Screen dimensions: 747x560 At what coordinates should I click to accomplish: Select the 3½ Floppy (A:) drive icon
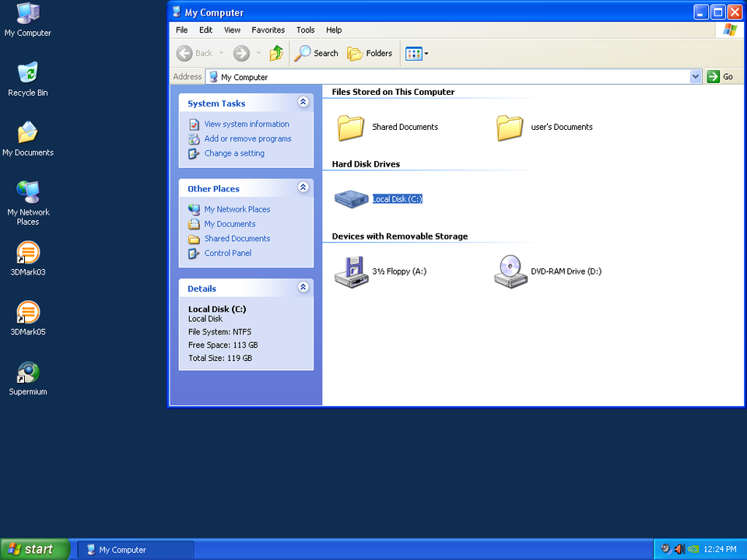pos(352,271)
